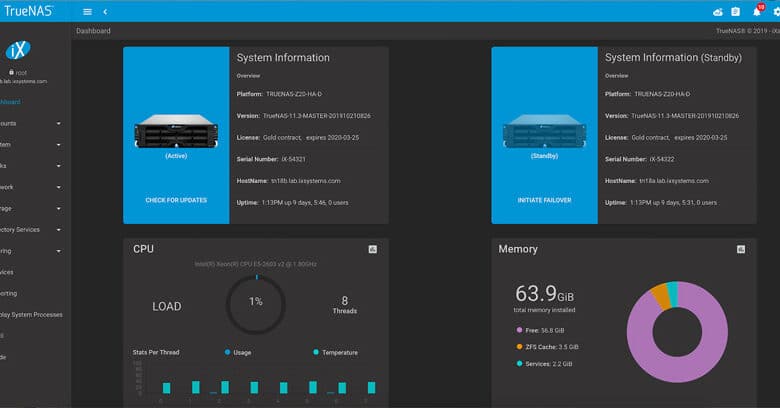Click the Free memory legend dot

tap(519, 330)
